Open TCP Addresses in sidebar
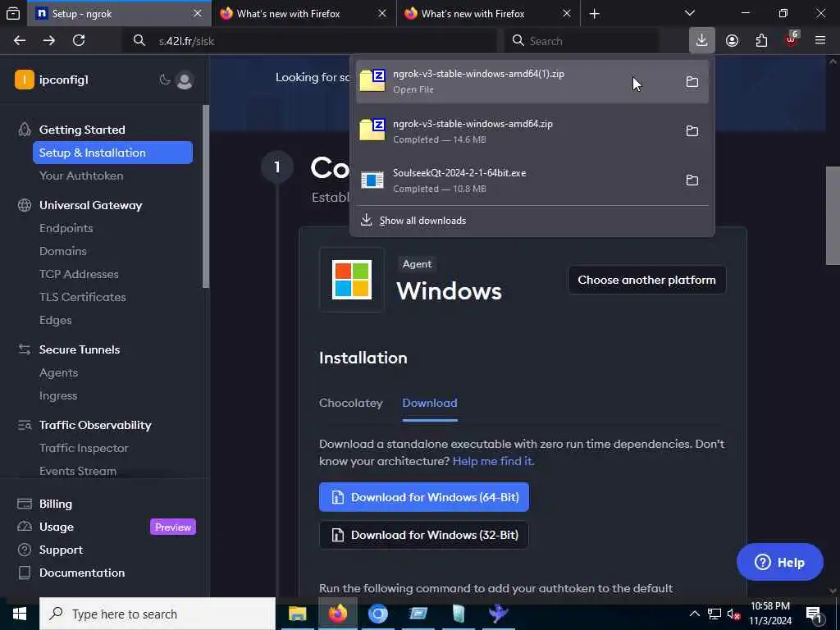Viewport: 840px width, 630px height. click(79, 274)
